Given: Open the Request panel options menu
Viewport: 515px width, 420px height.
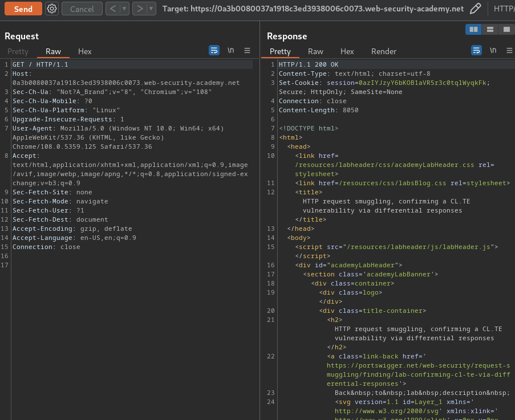Looking at the screenshot, I should click(248, 50).
